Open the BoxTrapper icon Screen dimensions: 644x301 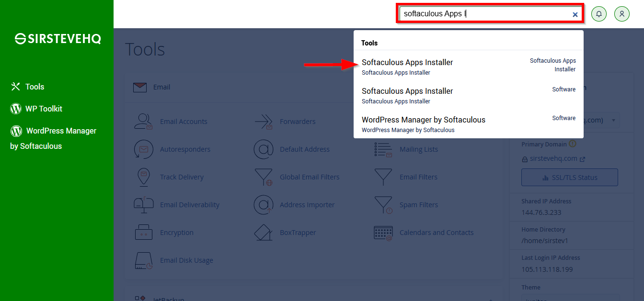click(264, 233)
